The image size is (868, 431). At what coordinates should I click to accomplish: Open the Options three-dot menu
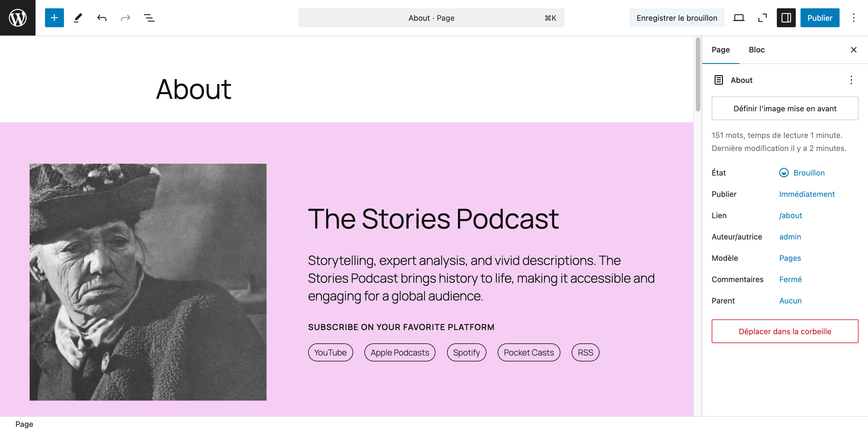click(853, 18)
